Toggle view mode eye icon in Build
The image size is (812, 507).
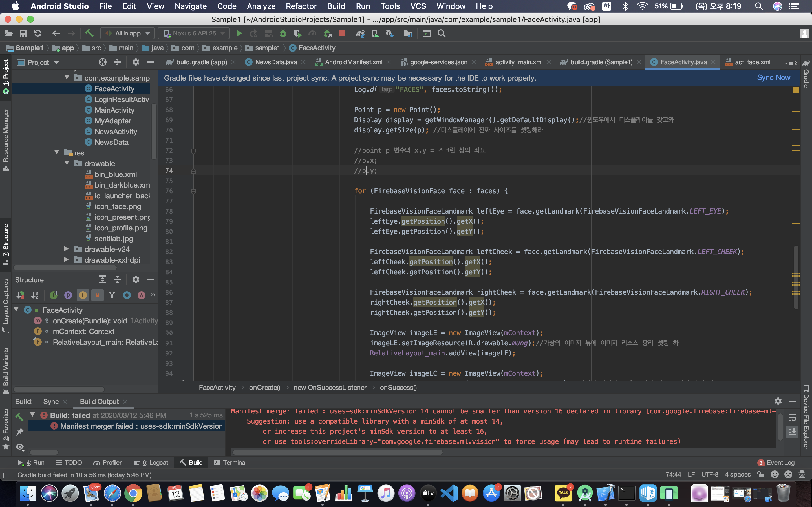coord(20,447)
